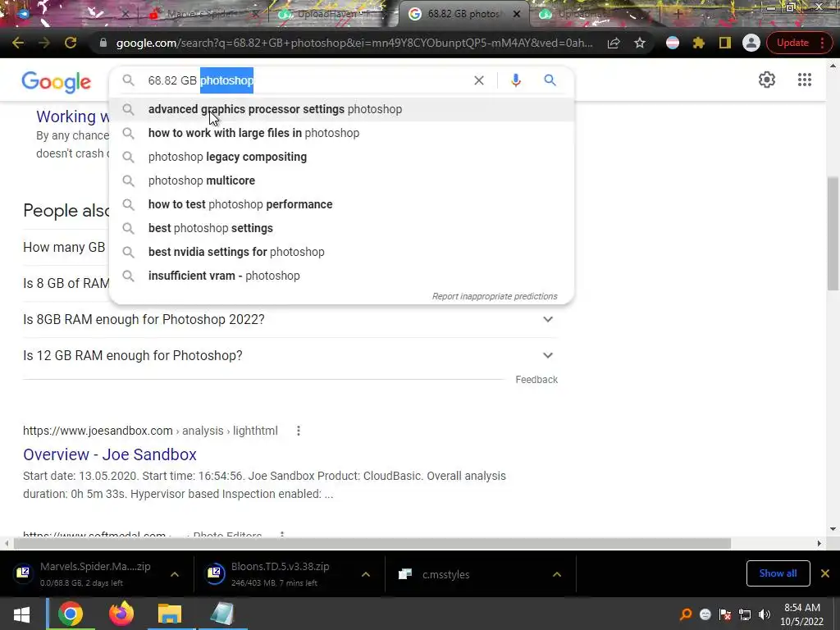Image resolution: width=840 pixels, height=630 pixels.
Task: Open the Extensions puzzle icon
Action: [699, 43]
